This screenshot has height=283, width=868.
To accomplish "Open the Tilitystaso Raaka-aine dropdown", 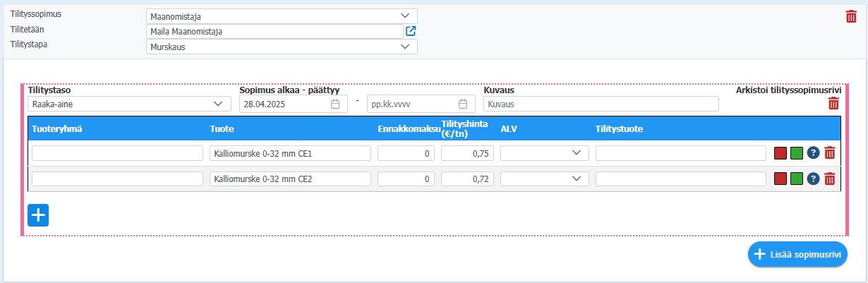I will pos(129,104).
